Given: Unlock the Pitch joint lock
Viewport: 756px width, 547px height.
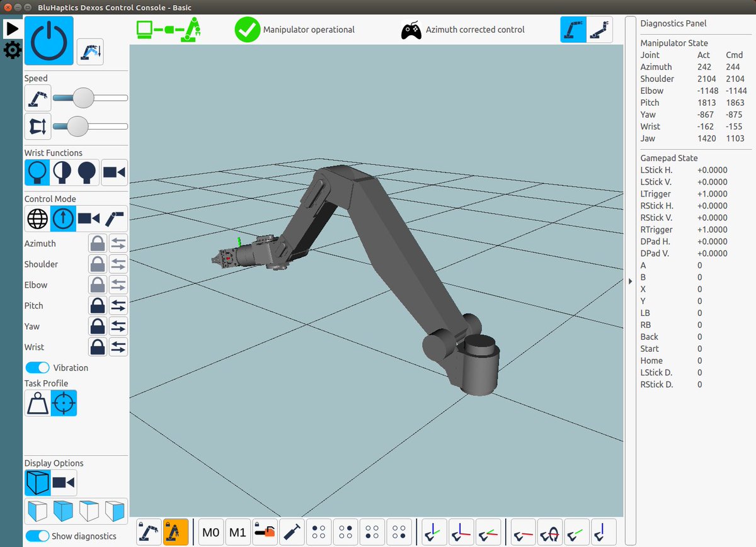Looking at the screenshot, I should (98, 305).
